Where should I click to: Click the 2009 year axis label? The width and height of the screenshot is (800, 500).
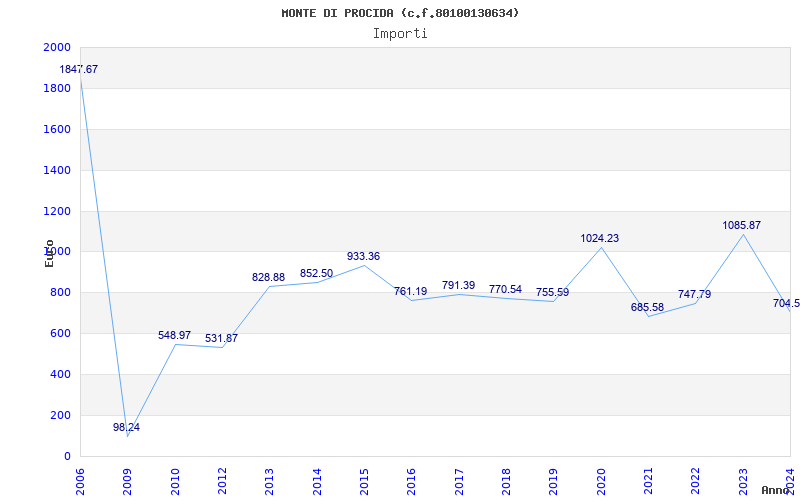click(x=127, y=482)
